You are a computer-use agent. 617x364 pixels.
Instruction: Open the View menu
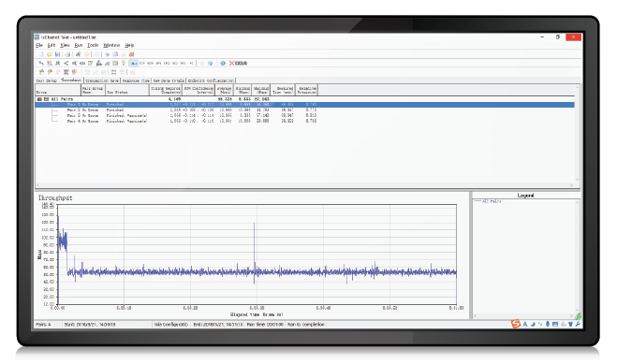pos(65,45)
